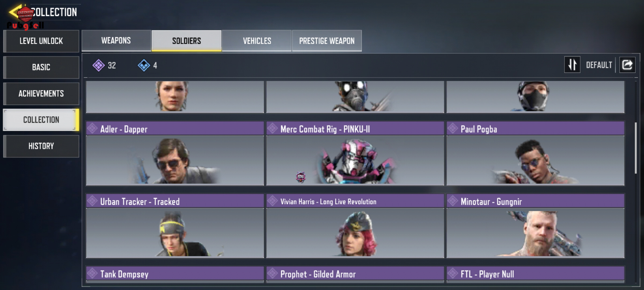The width and height of the screenshot is (644, 290).
Task: Go to the History section
Action: pyautogui.click(x=41, y=146)
